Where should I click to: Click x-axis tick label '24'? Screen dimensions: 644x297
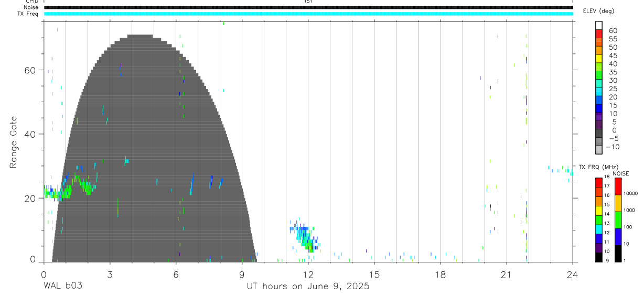click(572, 274)
